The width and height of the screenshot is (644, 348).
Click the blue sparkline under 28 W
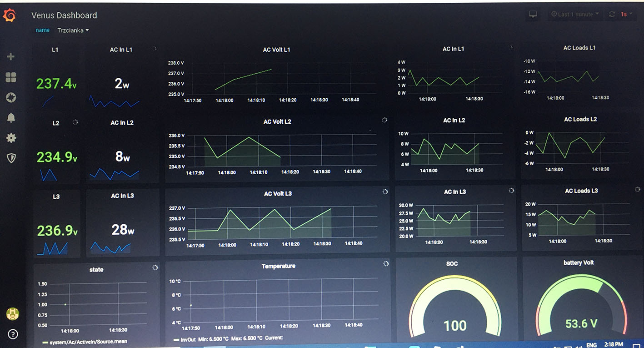tap(110, 248)
